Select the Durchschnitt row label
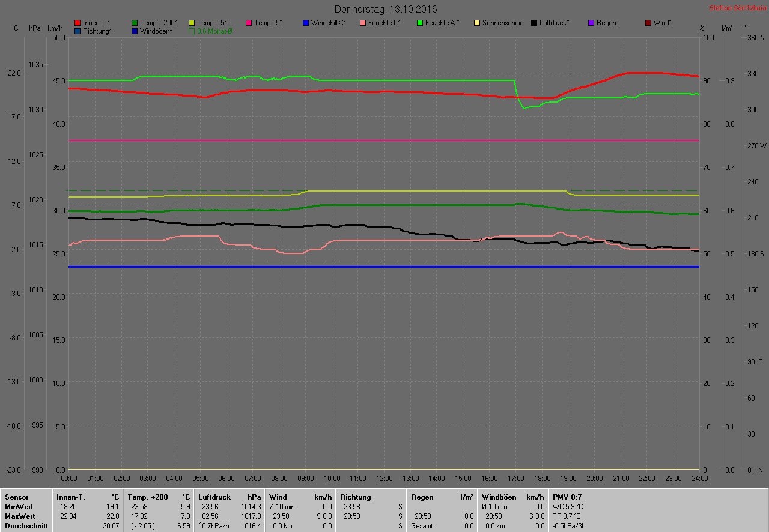The image size is (769, 532). pos(26,526)
